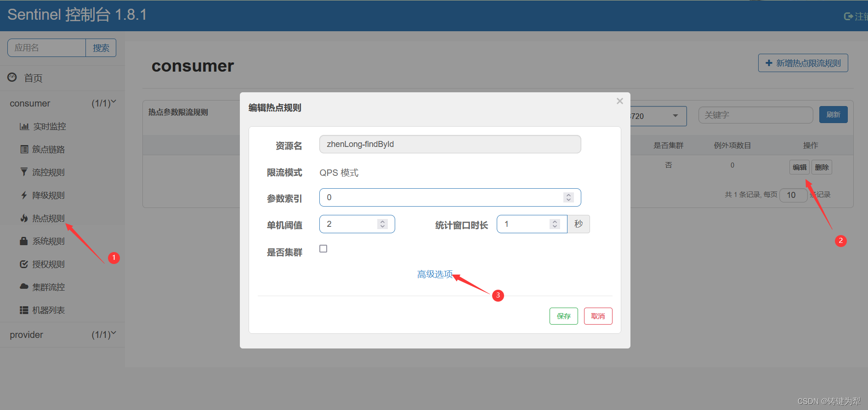Open the 簇点链路 menu item
The image size is (868, 410).
coord(48,149)
